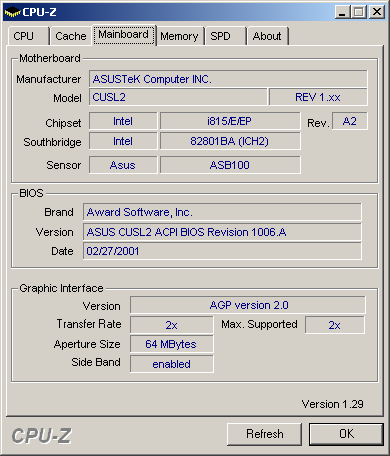This screenshot has height=456, width=390.
Task: Close the CPU-Z window
Action: pos(377,12)
